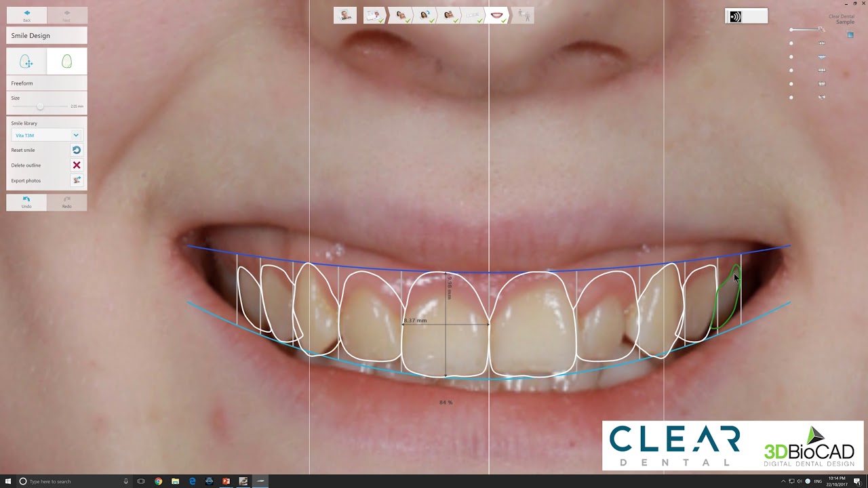868x488 pixels.
Task: Open File Explorer from the taskbar
Action: click(175, 481)
